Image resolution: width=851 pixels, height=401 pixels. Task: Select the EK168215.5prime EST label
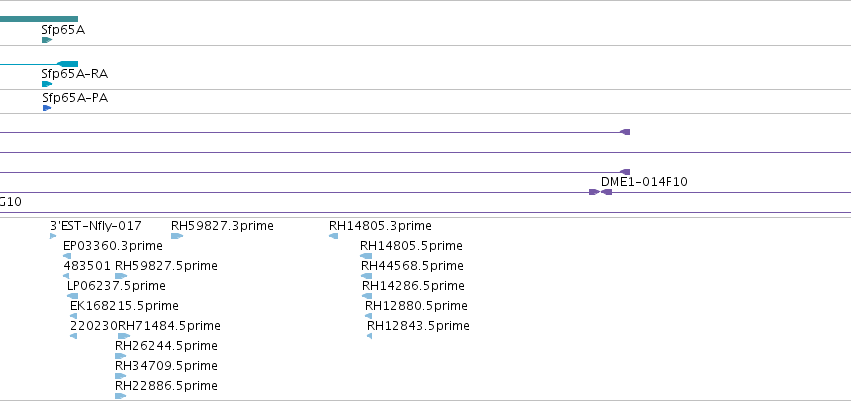coord(124,305)
